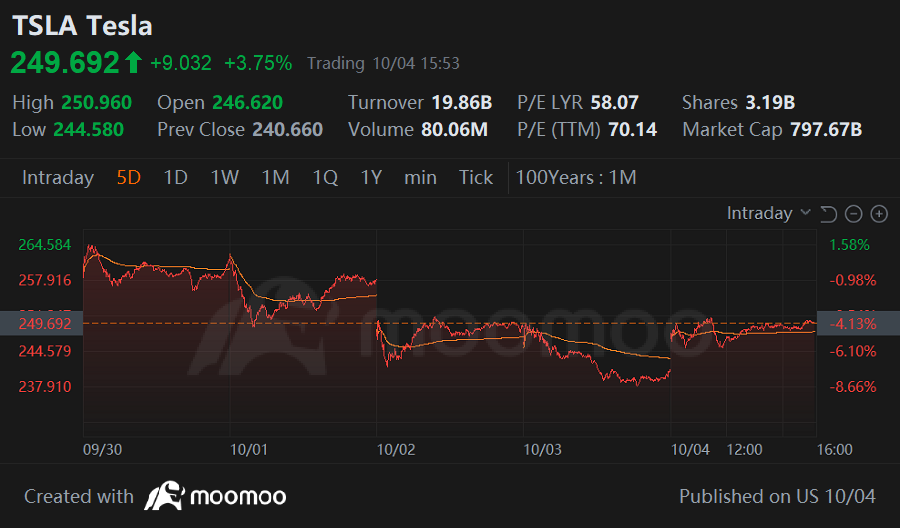Click the 10/04 date axis label
The height and width of the screenshot is (528, 900).
690,449
